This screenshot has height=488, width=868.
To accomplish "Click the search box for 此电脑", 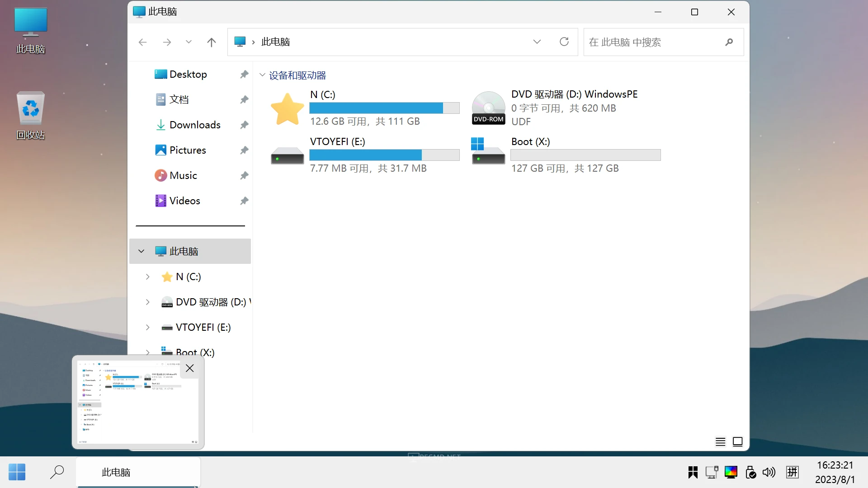I will pos(664,42).
